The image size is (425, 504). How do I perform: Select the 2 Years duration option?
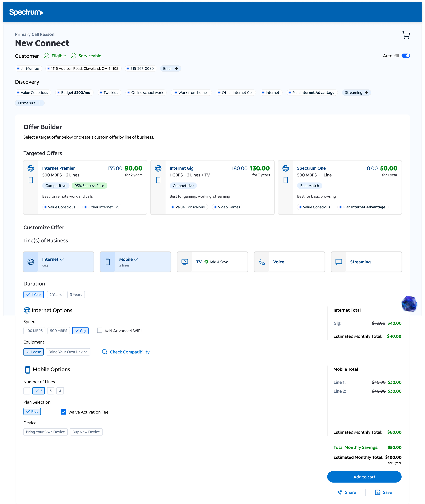pos(56,295)
